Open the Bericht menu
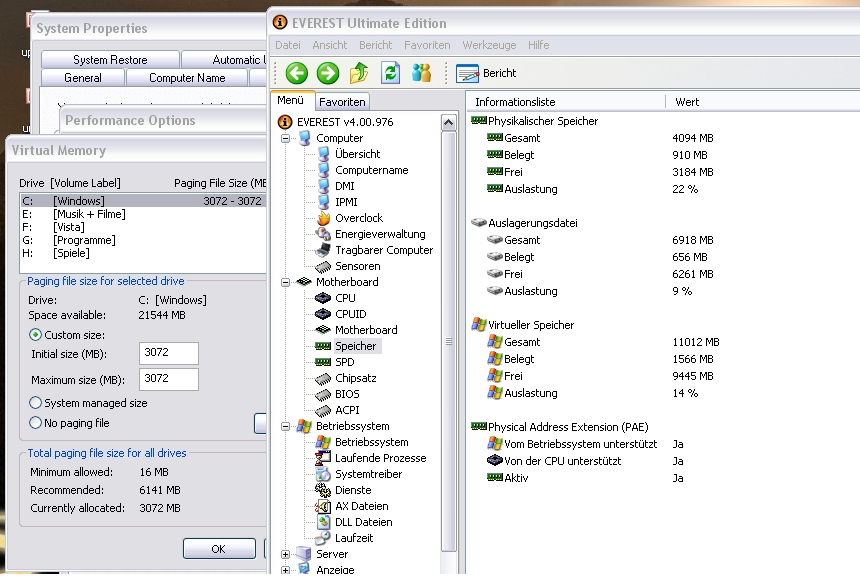 (376, 45)
